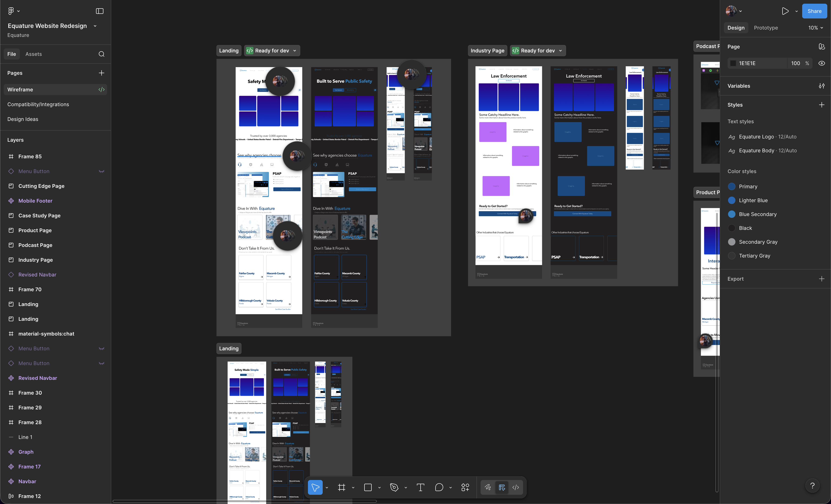Click the search icon in the layers sidebar
This screenshot has height=504, width=831.
coord(102,54)
